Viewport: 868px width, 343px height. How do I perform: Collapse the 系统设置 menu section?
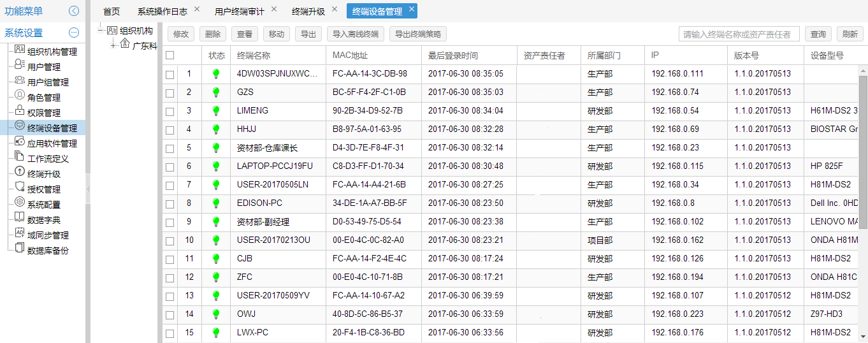[x=74, y=33]
